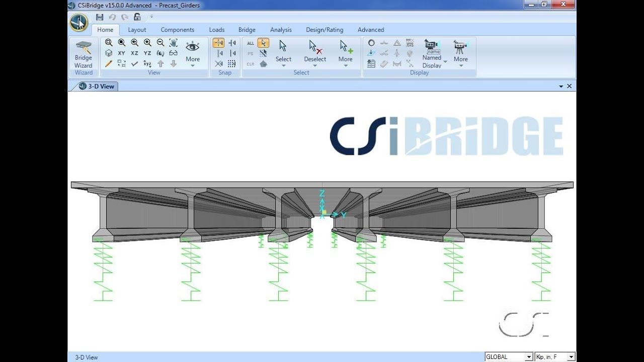This screenshot has width=644, height=362.
Task: Click the Save icon in quick access
Action: point(100,17)
